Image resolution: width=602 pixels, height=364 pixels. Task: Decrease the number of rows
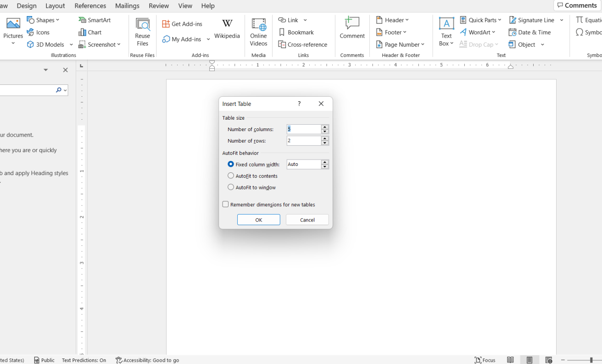pos(325,143)
